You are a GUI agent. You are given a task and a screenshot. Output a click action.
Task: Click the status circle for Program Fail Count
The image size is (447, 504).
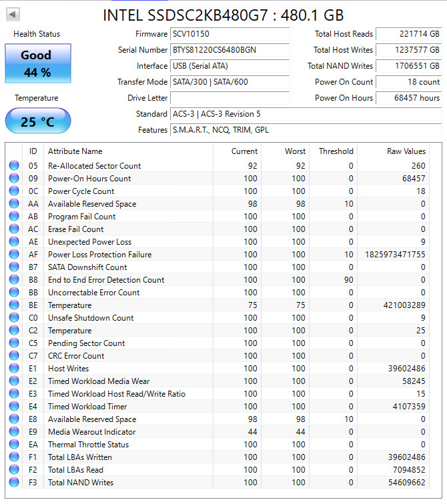tap(14, 216)
